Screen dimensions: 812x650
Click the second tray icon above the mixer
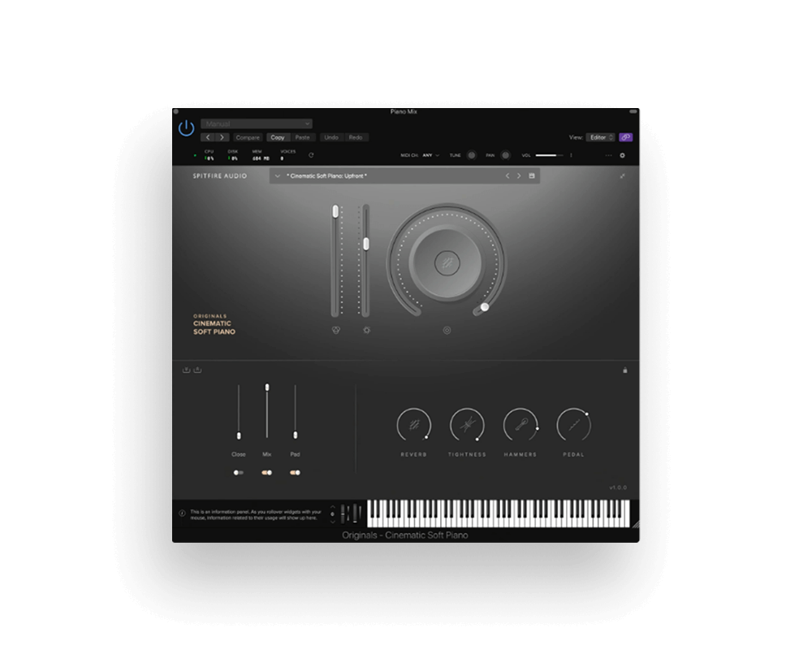pos(198,370)
